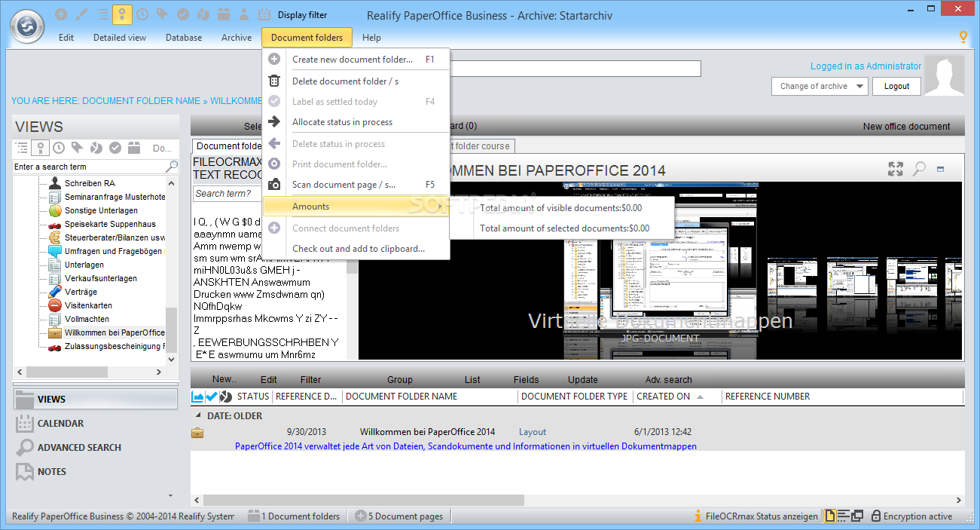Viewport: 980px width, 530px height.
Task: Click the small minimize icon in preview header
Action: (x=941, y=170)
